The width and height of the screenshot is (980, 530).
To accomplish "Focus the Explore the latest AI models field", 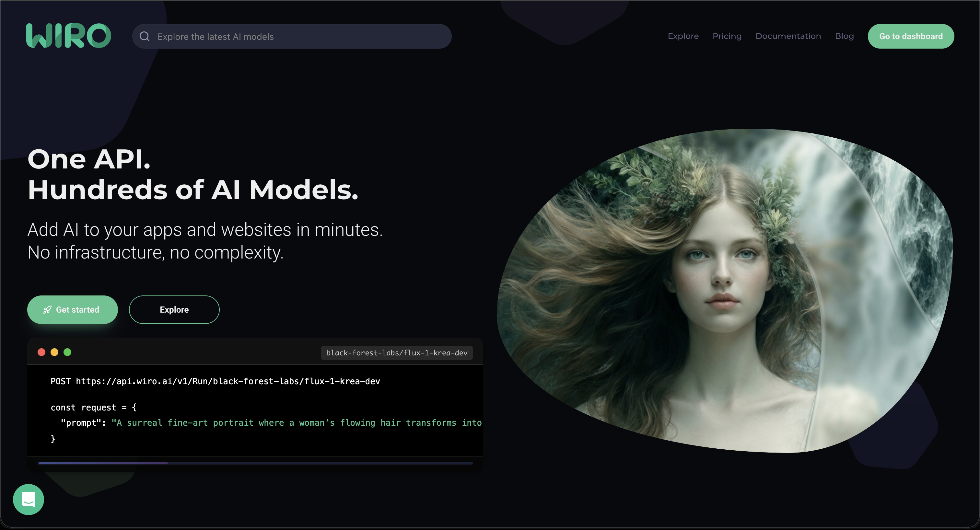I will point(300,37).
